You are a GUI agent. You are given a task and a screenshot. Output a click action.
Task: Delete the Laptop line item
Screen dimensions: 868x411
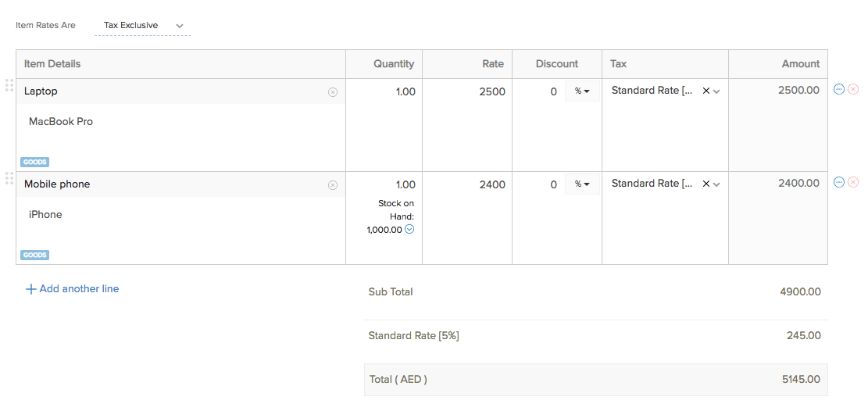[853, 90]
